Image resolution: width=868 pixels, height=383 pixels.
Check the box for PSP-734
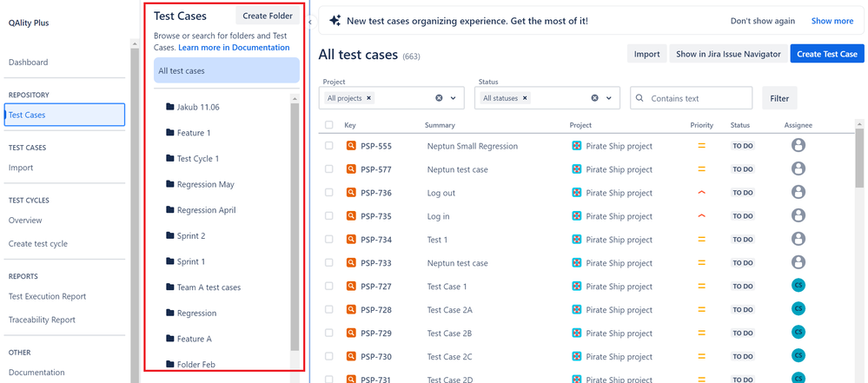pyautogui.click(x=328, y=239)
